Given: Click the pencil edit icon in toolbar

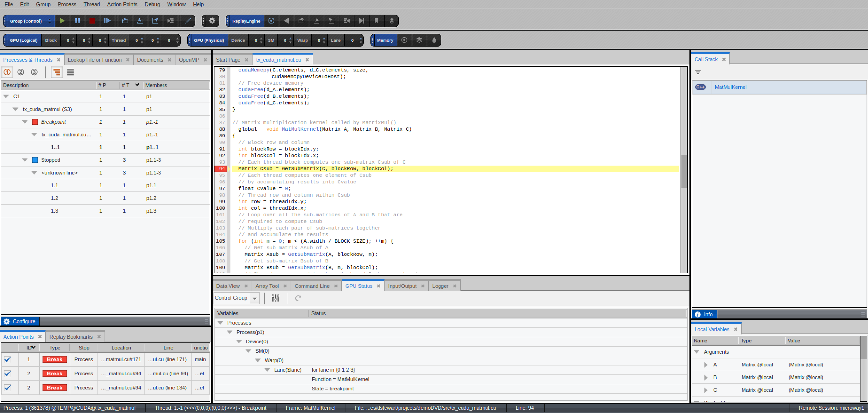Looking at the screenshot, I should [x=188, y=21].
